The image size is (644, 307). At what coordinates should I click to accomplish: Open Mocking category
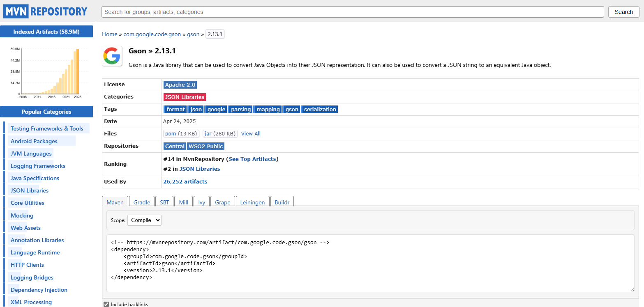(x=22, y=215)
